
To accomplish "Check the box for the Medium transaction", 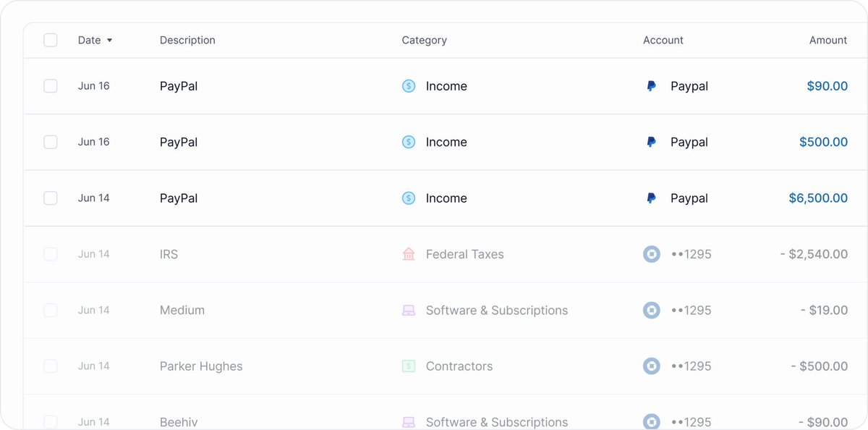I will 51,311.
